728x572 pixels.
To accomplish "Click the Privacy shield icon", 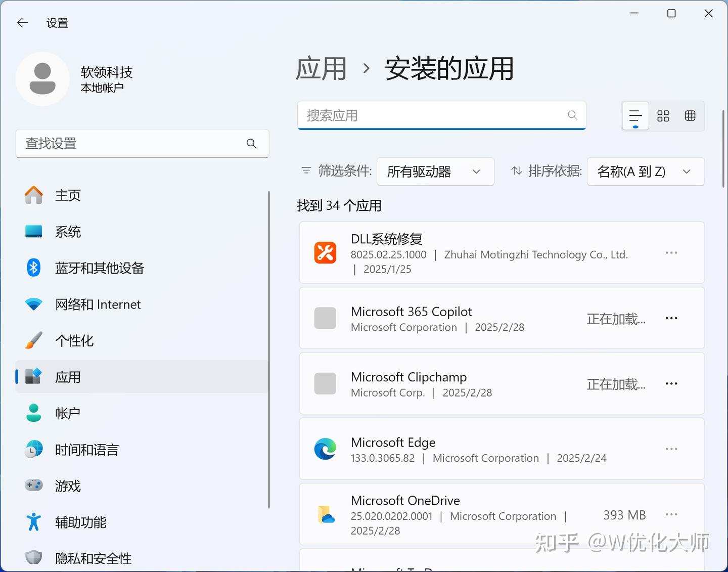I will click(x=34, y=557).
